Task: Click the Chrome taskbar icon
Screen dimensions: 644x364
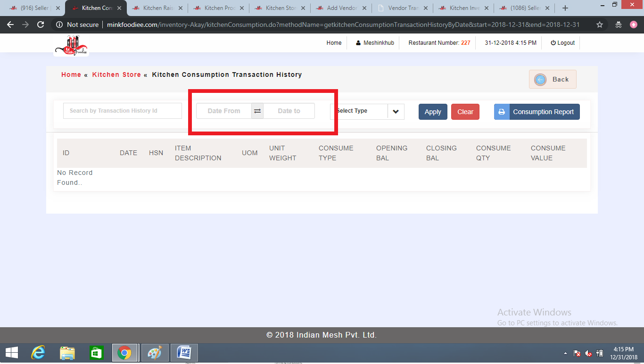Action: (x=124, y=353)
